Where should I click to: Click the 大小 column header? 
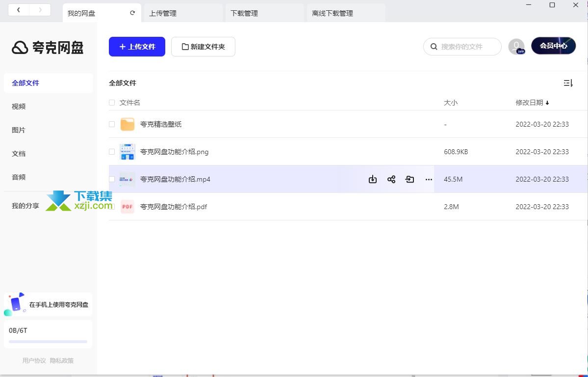coord(451,103)
